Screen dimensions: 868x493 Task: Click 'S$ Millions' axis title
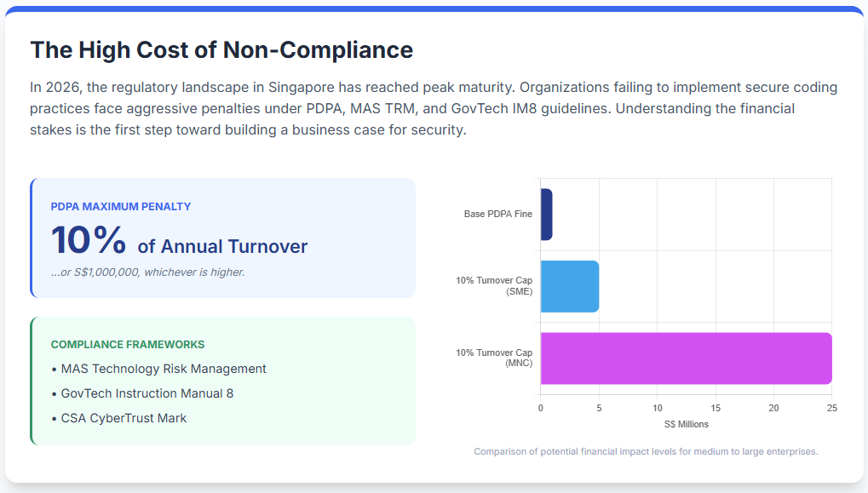pos(687,424)
